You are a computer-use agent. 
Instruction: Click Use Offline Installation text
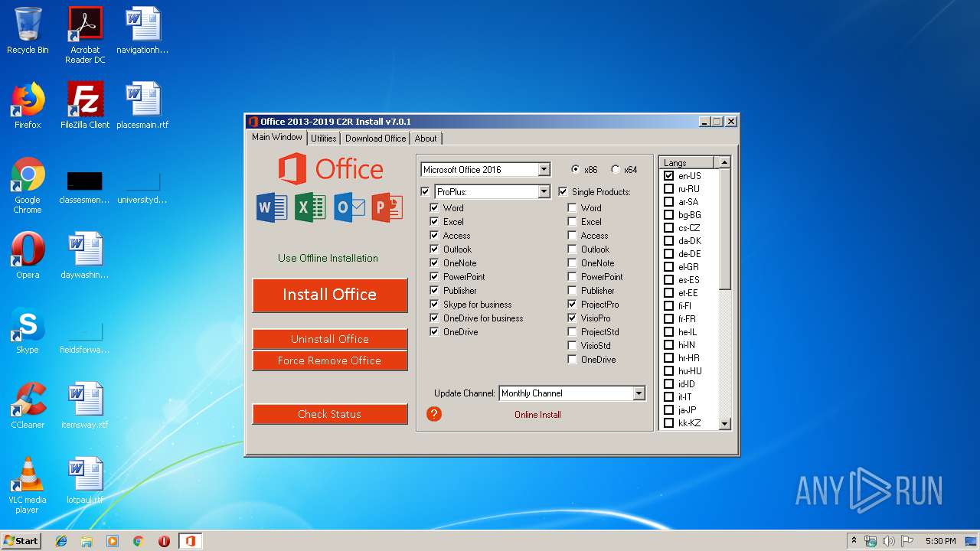coord(328,258)
